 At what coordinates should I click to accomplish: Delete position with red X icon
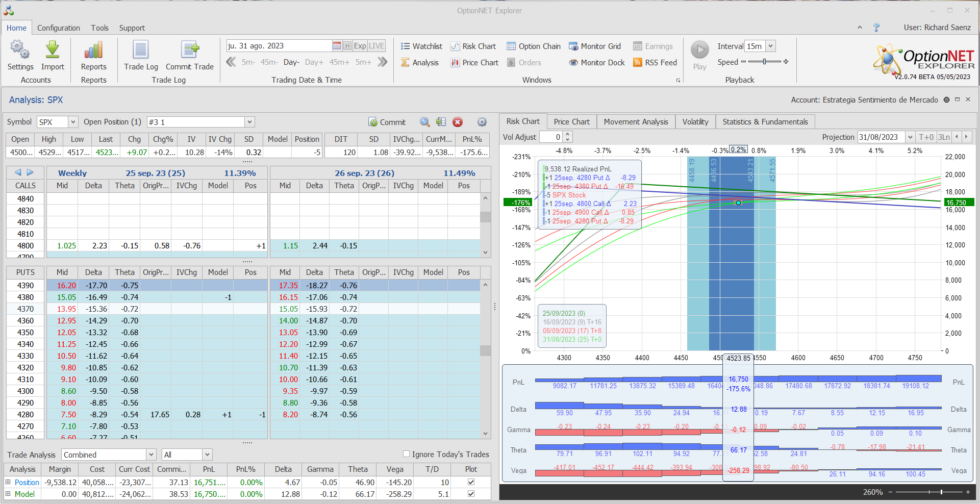pyautogui.click(x=458, y=122)
